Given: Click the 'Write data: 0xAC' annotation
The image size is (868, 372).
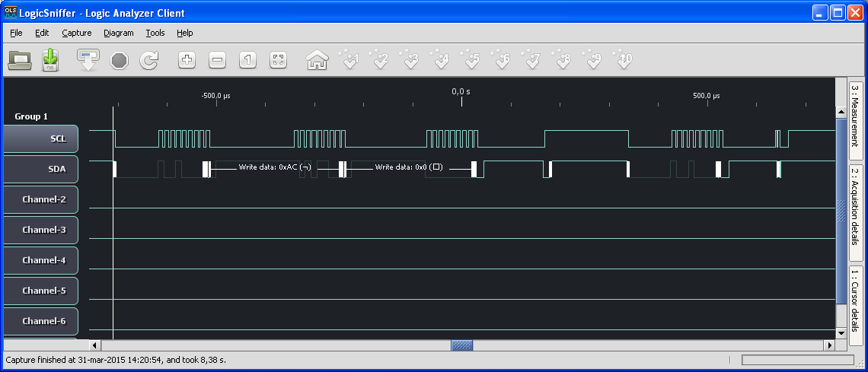Looking at the screenshot, I should click(275, 167).
